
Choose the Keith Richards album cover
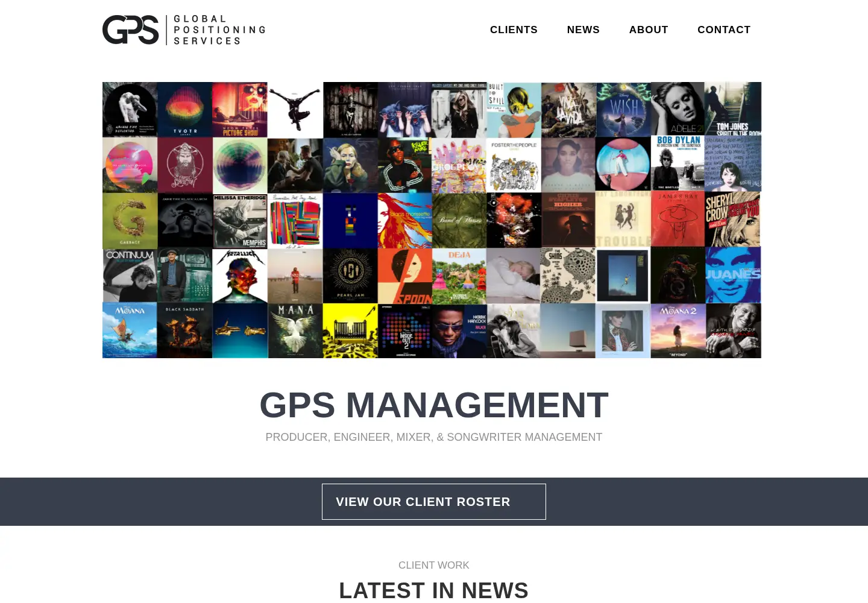click(734, 330)
